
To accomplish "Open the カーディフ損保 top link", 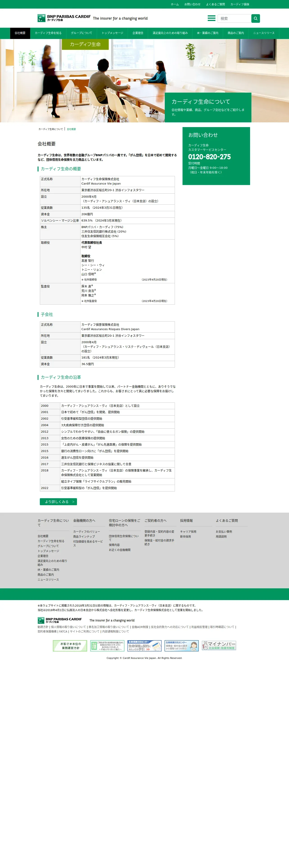I will [x=239, y=4].
